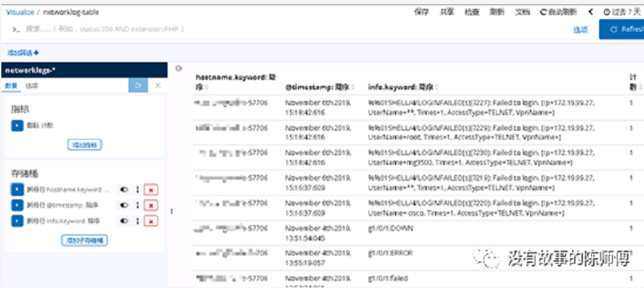Screen dimensions: 644x288
Task: Sort by the hostname.keyword column sort arrows
Action: click(207, 87)
